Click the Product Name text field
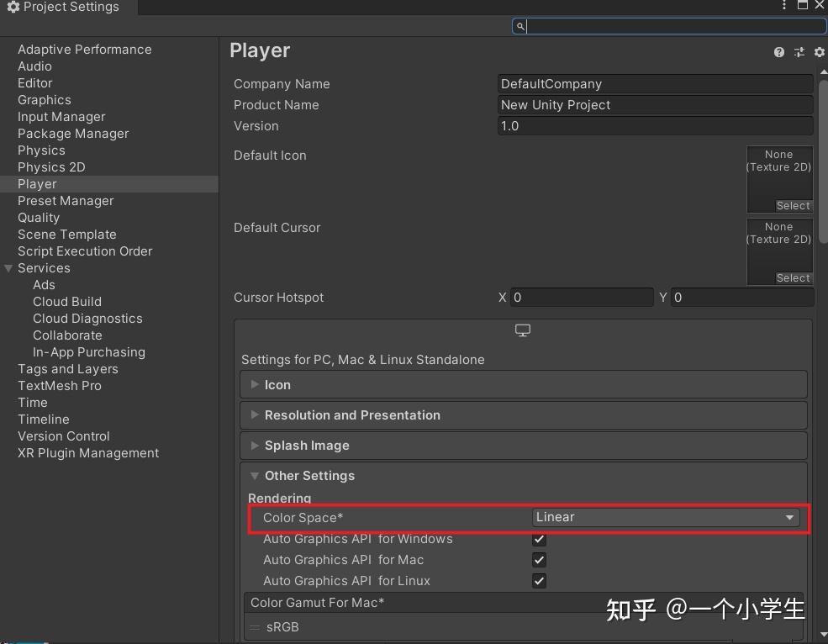828x644 pixels. pyautogui.click(x=655, y=105)
